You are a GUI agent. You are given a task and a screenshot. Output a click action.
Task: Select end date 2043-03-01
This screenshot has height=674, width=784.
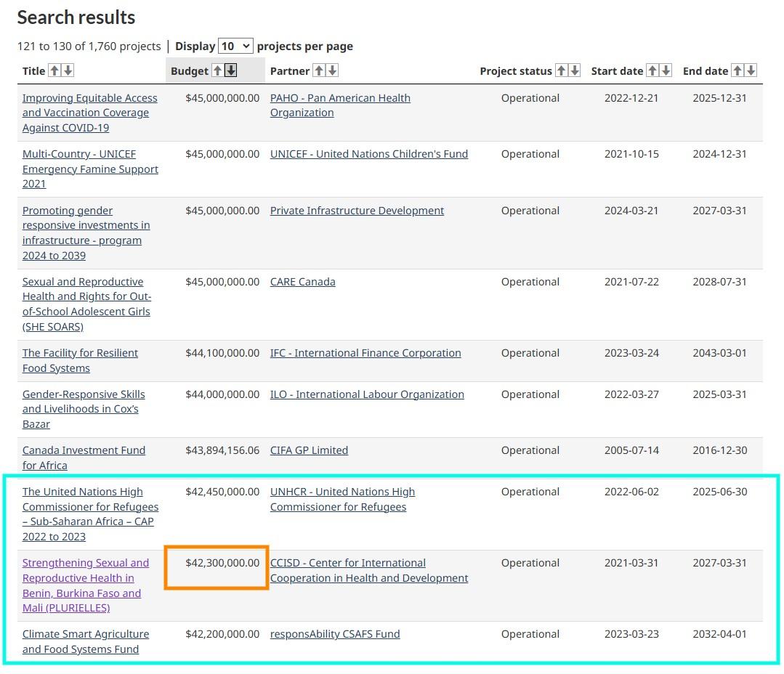coord(719,353)
